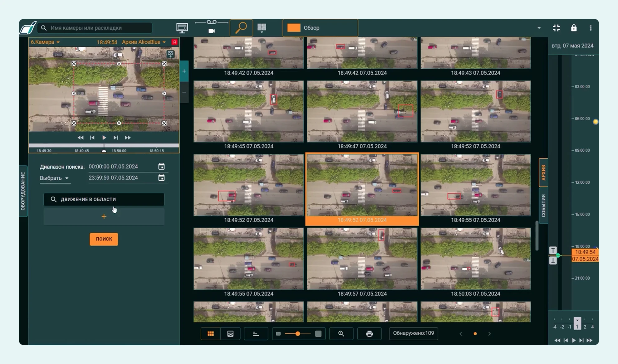Toggle the inverted T timeline button

pos(553,260)
